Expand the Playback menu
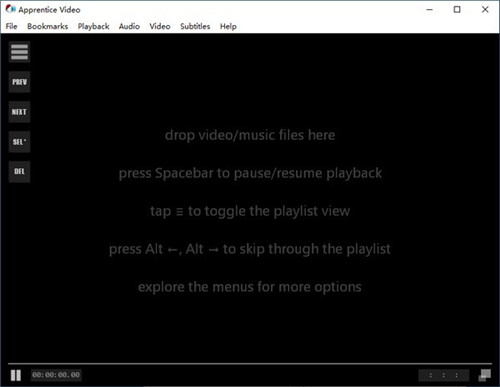The width and height of the screenshot is (500, 387). (93, 26)
